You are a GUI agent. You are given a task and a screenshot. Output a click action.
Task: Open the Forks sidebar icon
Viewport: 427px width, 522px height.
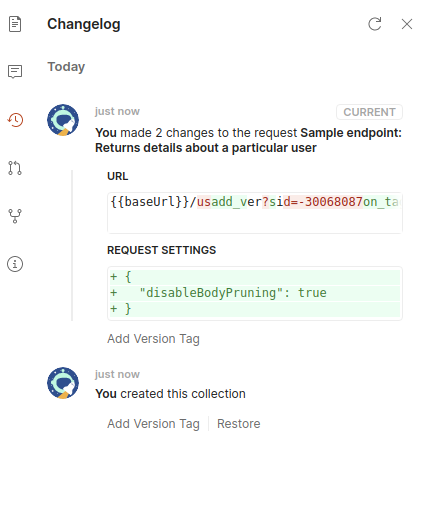click(x=15, y=216)
